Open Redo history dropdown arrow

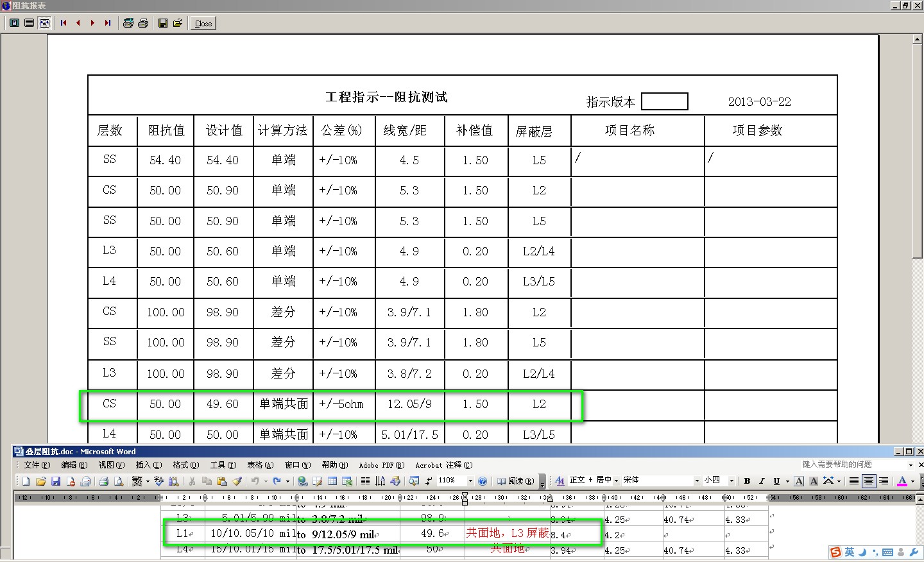point(287,481)
